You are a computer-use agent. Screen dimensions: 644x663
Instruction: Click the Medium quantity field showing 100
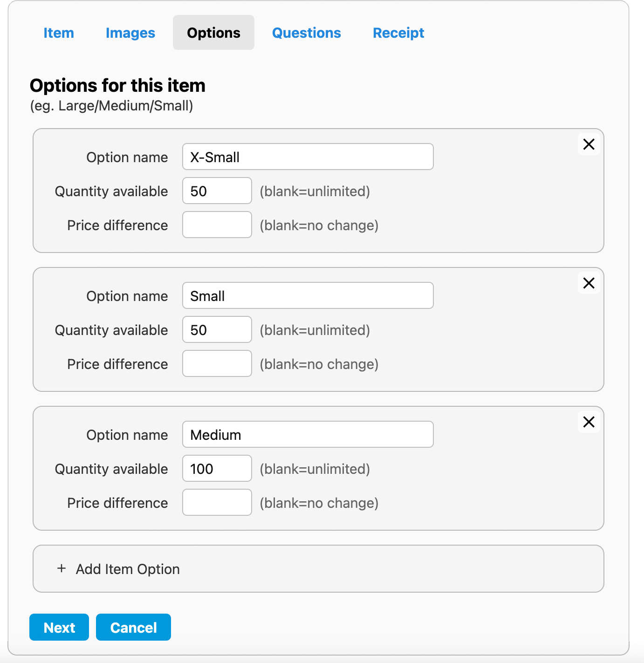(x=217, y=469)
